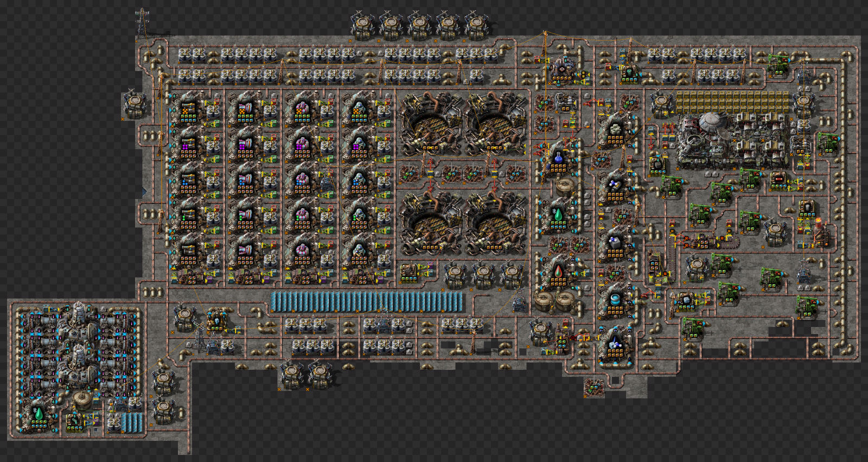Select the small solar panel group at bottom-left
This screenshot has width=868, height=462.
pyautogui.click(x=132, y=422)
